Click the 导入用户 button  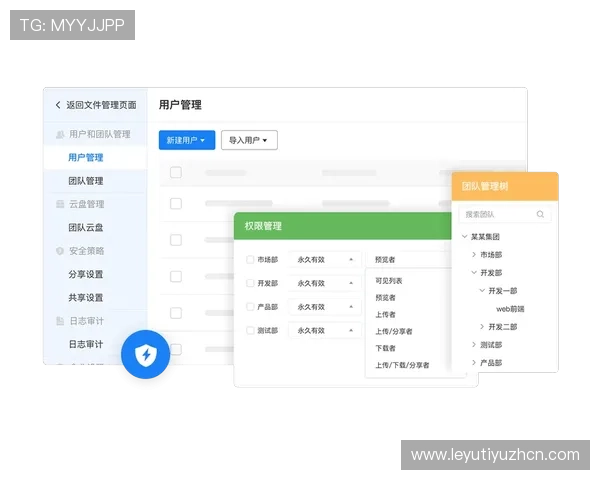[249, 140]
